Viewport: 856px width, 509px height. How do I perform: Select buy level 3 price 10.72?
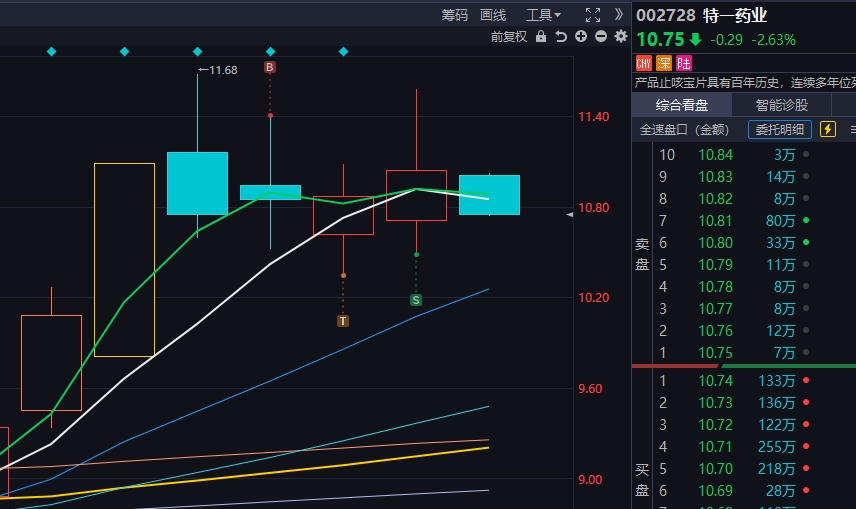[x=716, y=424]
